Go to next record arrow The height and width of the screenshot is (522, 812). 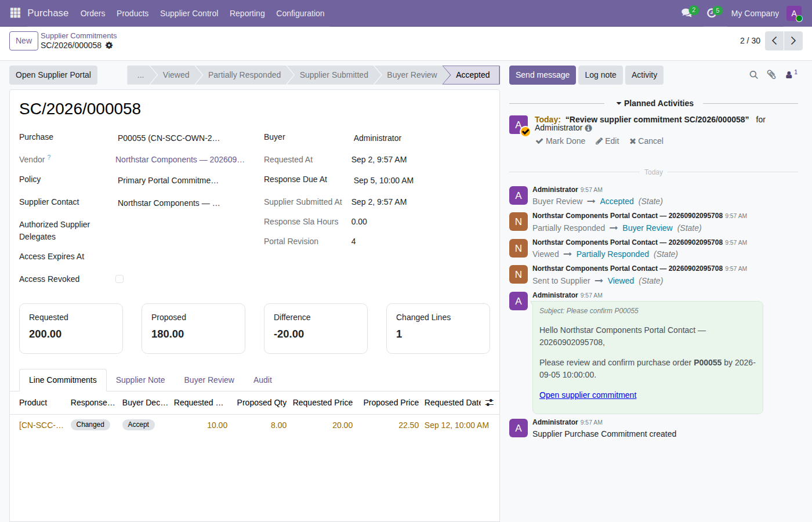pos(793,41)
